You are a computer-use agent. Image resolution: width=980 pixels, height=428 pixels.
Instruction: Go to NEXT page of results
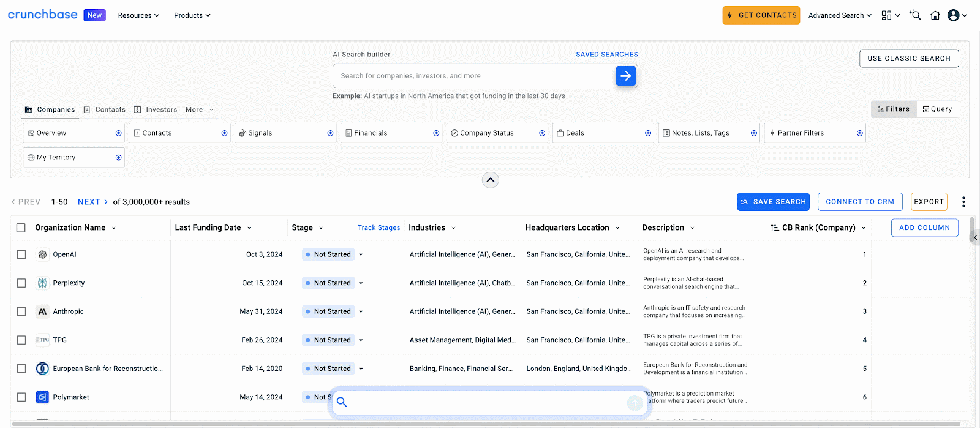(92, 202)
